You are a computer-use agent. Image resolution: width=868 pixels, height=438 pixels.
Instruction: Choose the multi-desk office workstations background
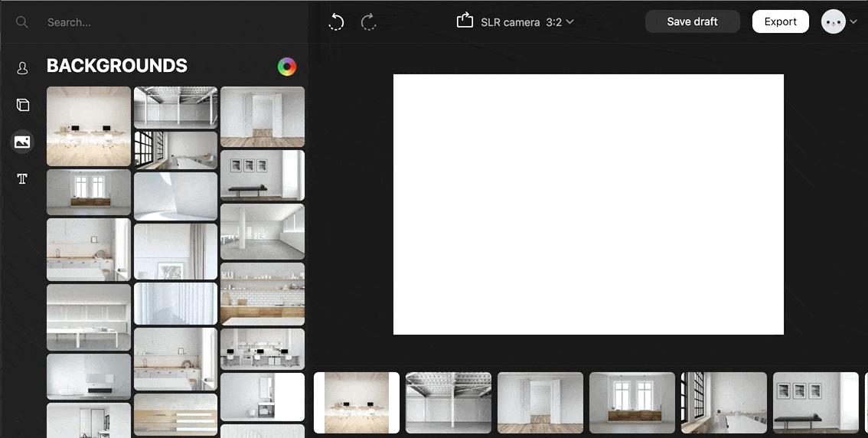click(x=263, y=349)
